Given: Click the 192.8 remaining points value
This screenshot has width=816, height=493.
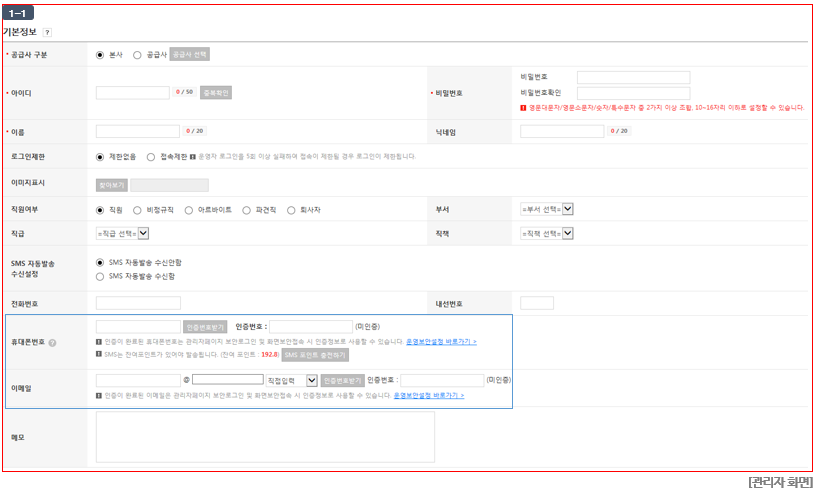Looking at the screenshot, I should point(270,355).
